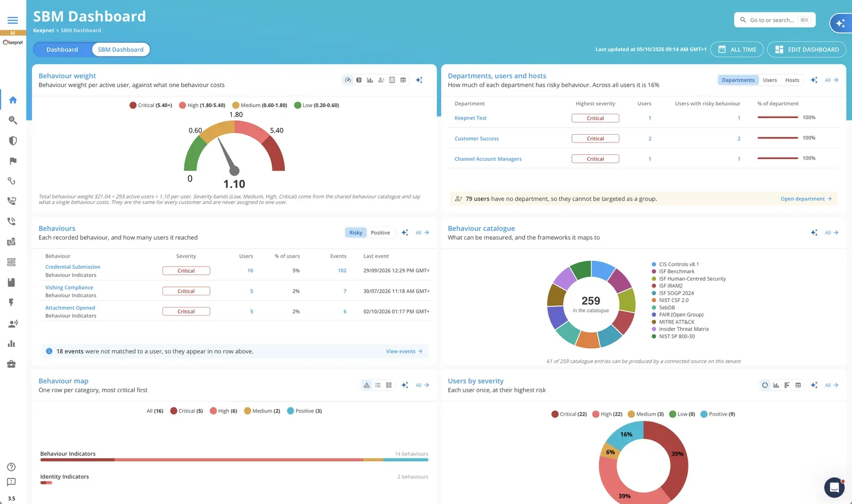Switch Behaviour weight to table view
852x504 pixels.
coord(403,80)
